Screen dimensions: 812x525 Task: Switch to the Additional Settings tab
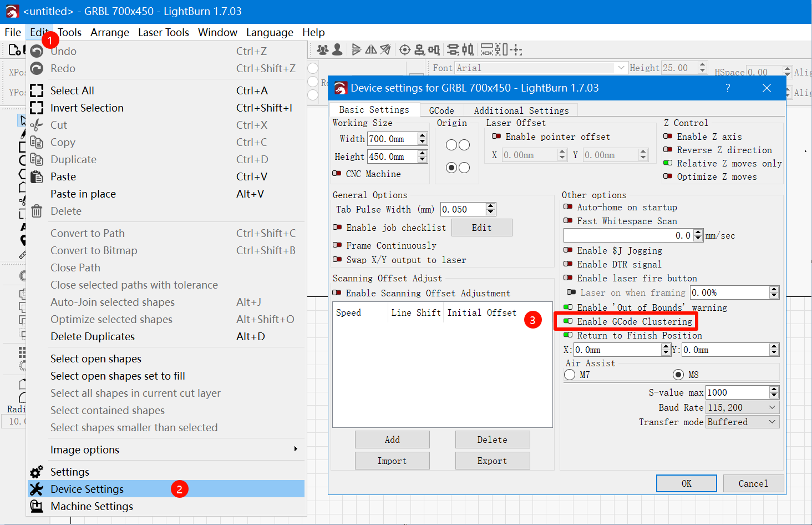pyautogui.click(x=521, y=110)
